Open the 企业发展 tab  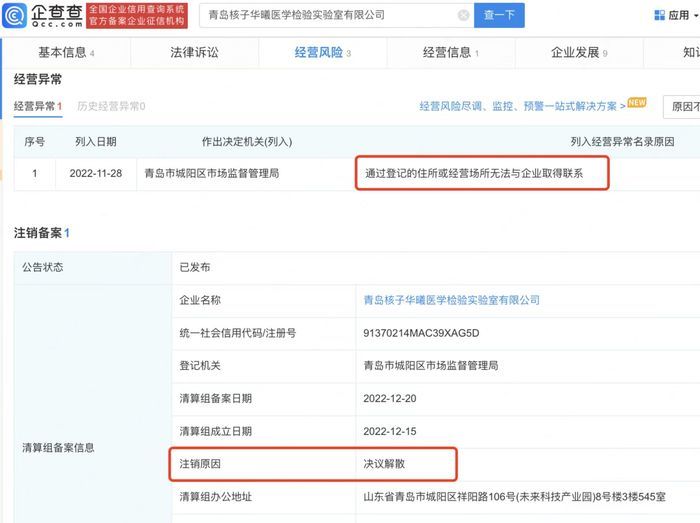tap(579, 53)
